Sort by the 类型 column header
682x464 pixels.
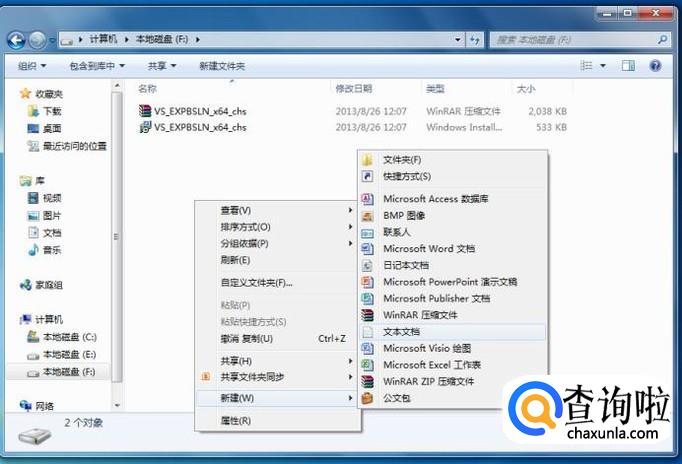(x=435, y=89)
